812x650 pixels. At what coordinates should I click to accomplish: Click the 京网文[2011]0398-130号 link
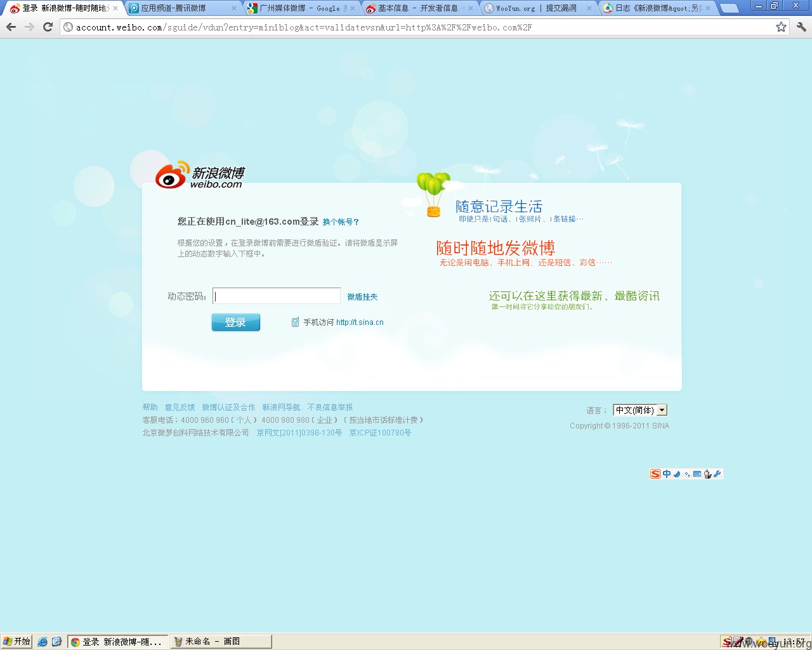[x=299, y=433]
